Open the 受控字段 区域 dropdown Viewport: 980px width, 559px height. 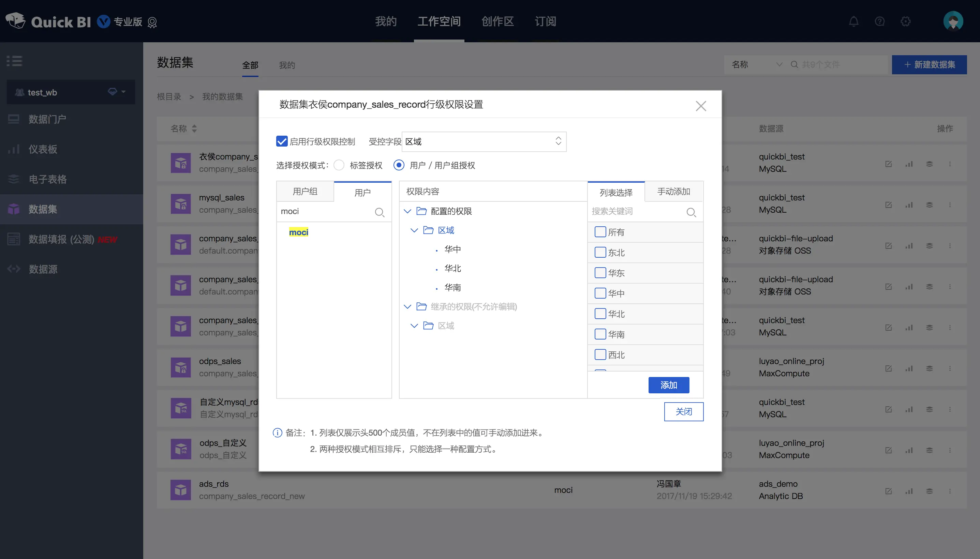484,141
